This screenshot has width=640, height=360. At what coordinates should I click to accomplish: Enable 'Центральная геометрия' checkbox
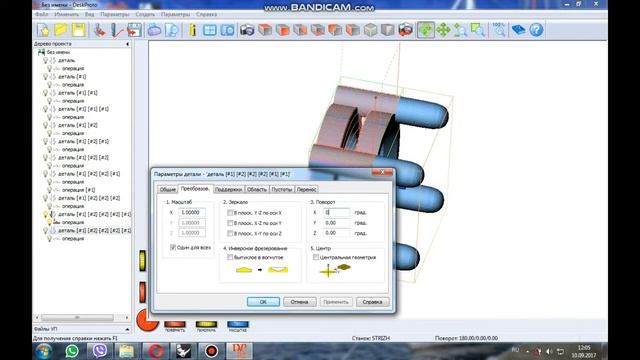click(x=316, y=257)
